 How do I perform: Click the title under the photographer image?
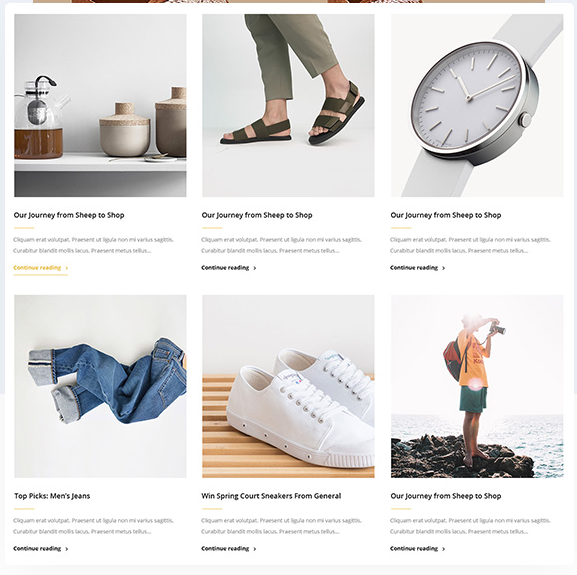446,496
